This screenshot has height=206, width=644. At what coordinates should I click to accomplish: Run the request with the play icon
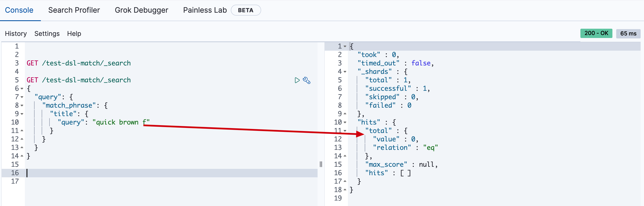(297, 80)
